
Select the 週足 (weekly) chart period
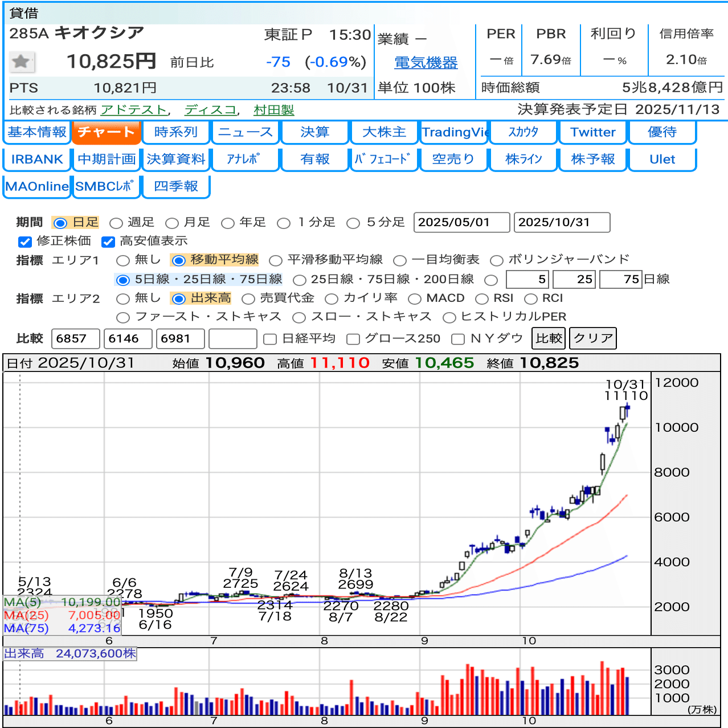pos(117,223)
